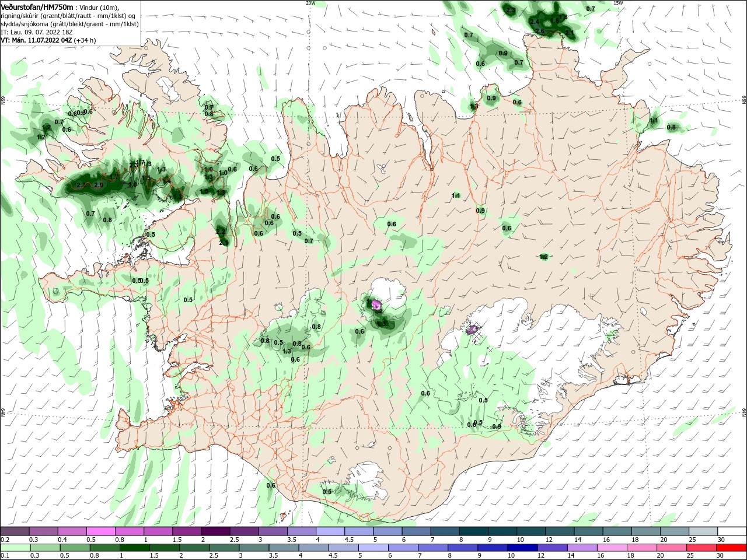The width and height of the screenshot is (747, 560).
Task: Select the 'IT: Lau. 09. 07. 2022 18Z' line
Action: point(36,32)
